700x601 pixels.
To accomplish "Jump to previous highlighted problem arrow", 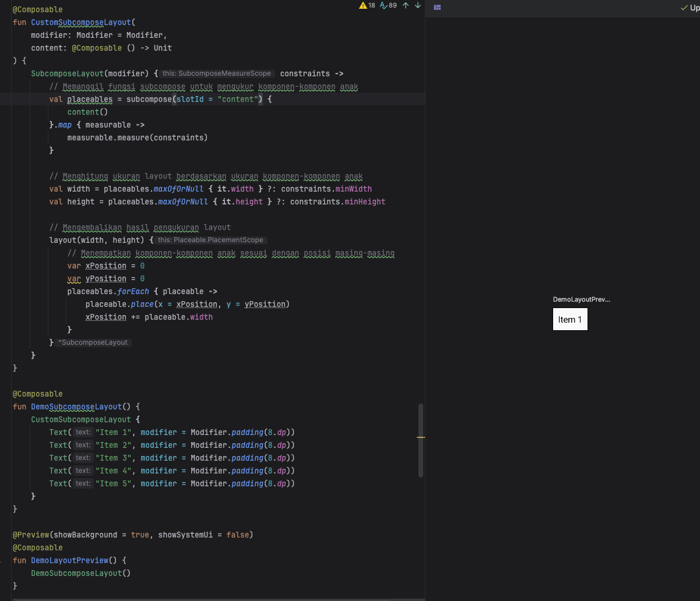I will coord(406,6).
